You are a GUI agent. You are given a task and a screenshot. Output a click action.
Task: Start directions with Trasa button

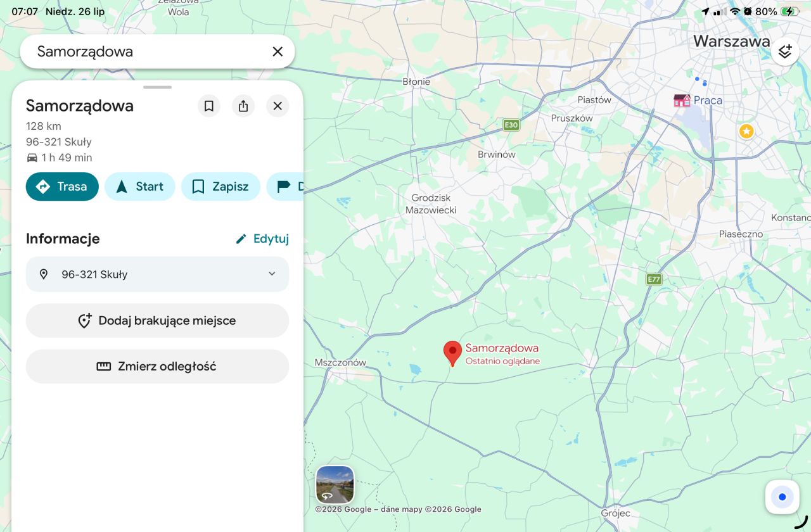tap(62, 186)
